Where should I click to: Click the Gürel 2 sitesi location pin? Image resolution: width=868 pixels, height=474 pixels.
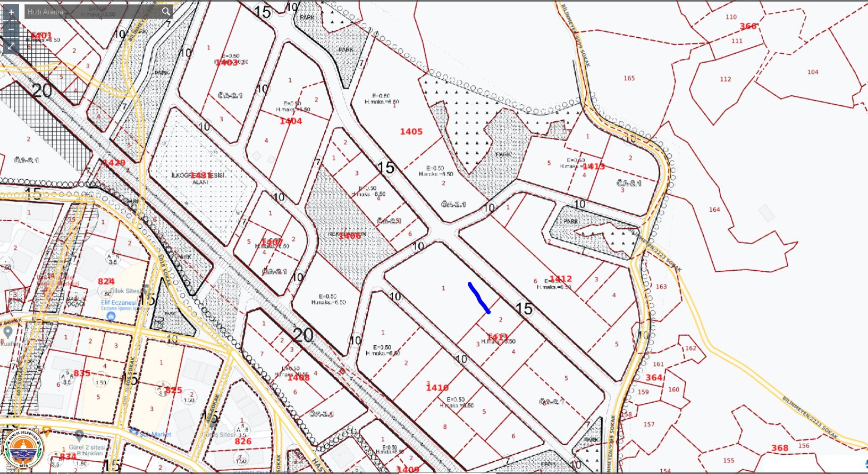coord(79,436)
